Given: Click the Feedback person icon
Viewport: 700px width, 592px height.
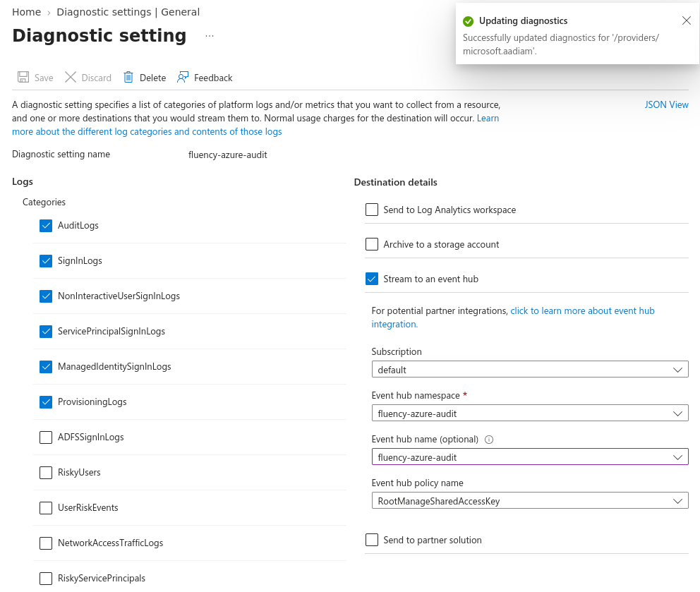Looking at the screenshot, I should point(183,77).
